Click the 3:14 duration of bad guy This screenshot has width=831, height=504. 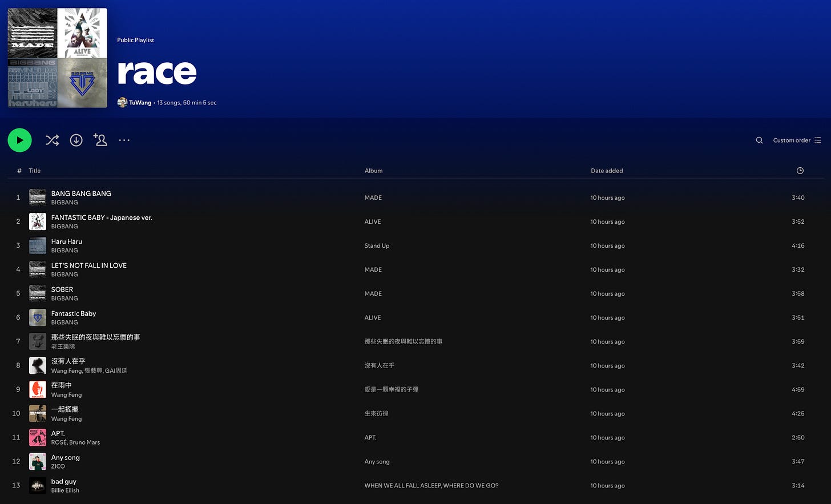(x=798, y=485)
